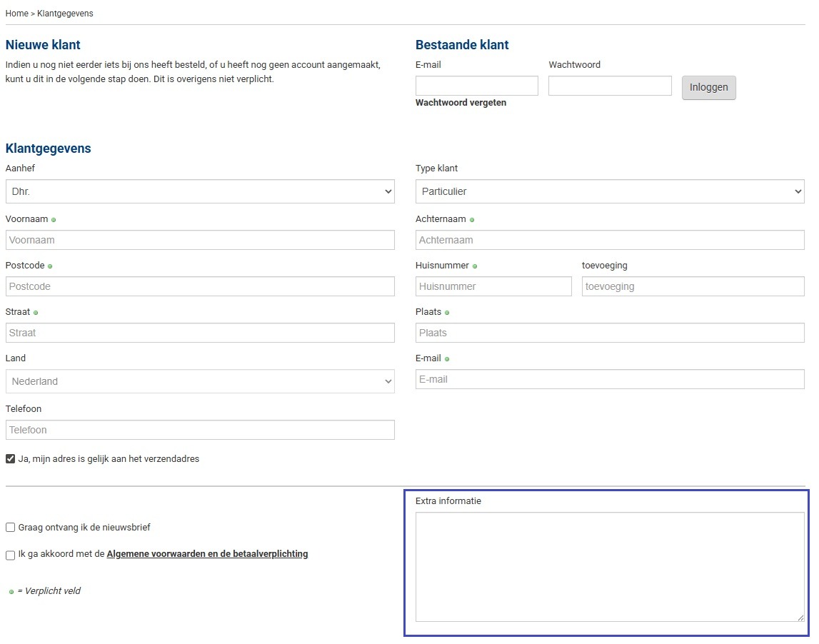Screen dimensions: 819x644
Task: Click the existing customer E-mail field
Action: click(x=476, y=86)
